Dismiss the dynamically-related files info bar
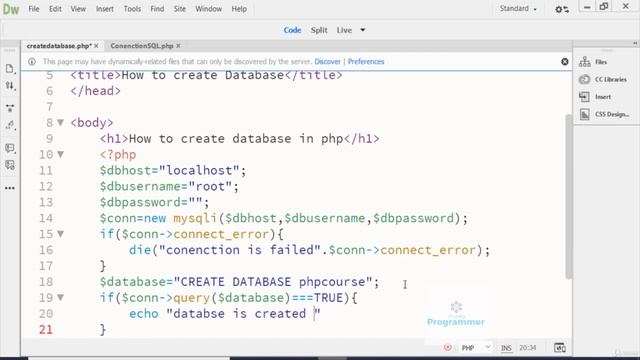Image resolution: width=640 pixels, height=360 pixels. pyautogui.click(x=564, y=62)
